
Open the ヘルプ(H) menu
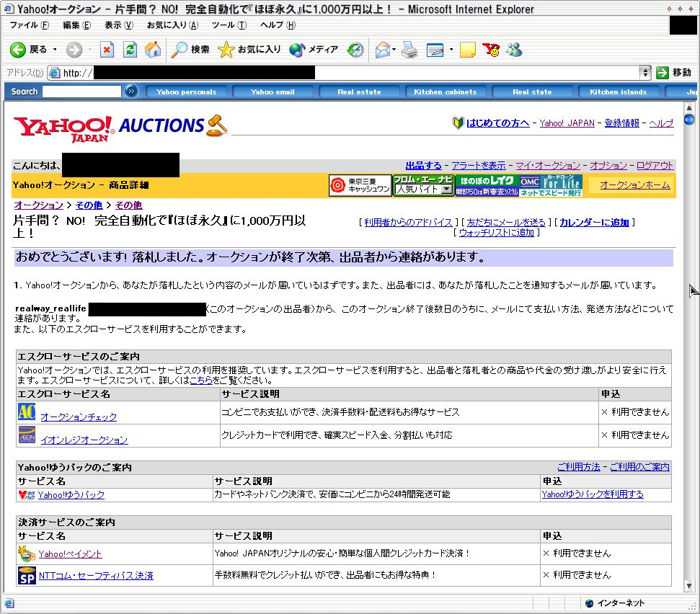[278, 25]
